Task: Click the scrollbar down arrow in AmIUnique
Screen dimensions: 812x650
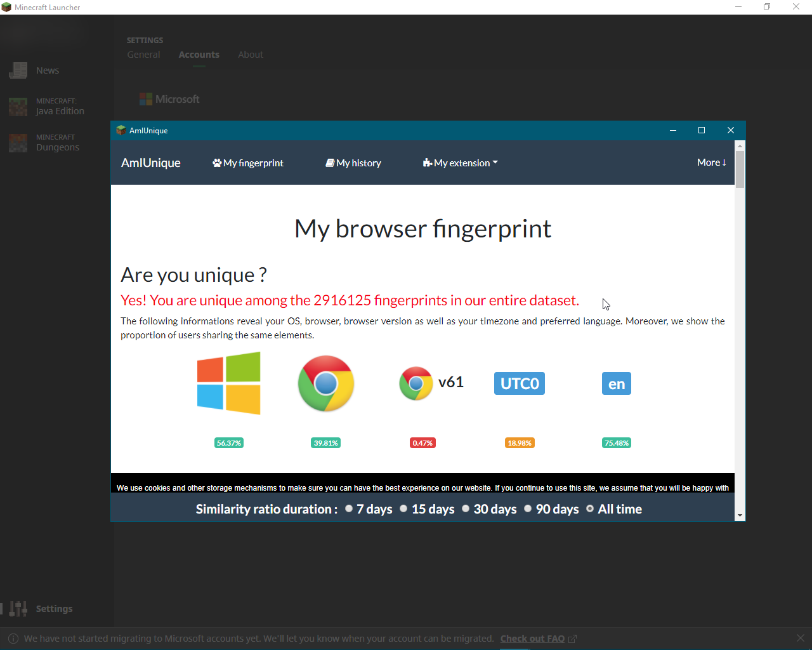Action: (x=740, y=516)
